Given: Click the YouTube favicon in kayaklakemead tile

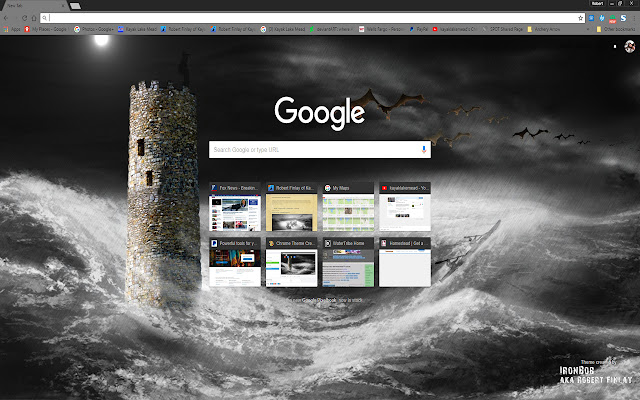Looking at the screenshot, I should click(x=384, y=188).
